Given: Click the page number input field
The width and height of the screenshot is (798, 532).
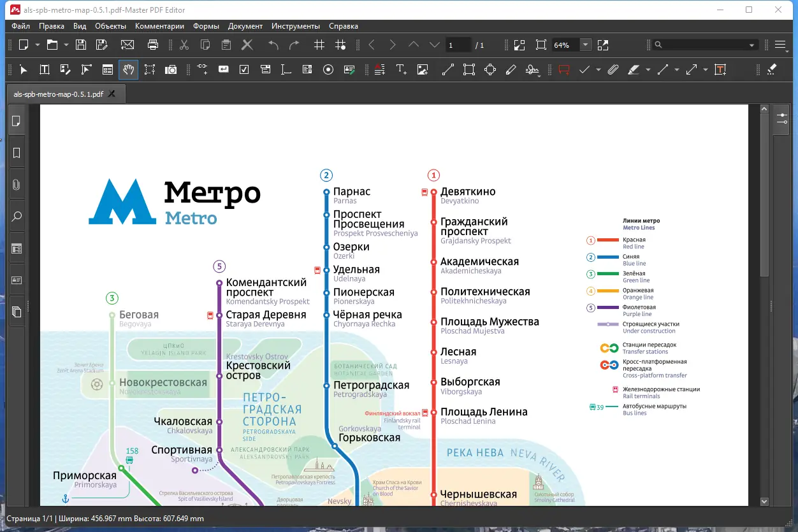Looking at the screenshot, I should pos(457,45).
